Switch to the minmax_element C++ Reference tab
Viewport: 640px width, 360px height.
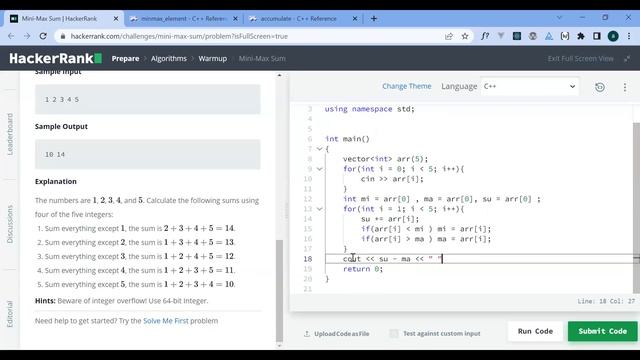pyautogui.click(x=184, y=18)
